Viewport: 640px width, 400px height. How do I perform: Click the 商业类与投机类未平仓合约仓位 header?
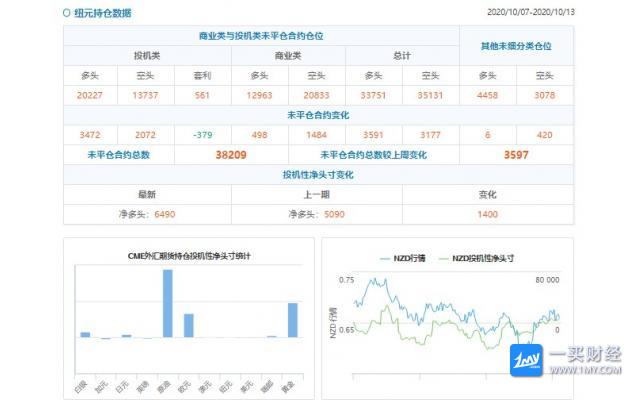point(261,36)
